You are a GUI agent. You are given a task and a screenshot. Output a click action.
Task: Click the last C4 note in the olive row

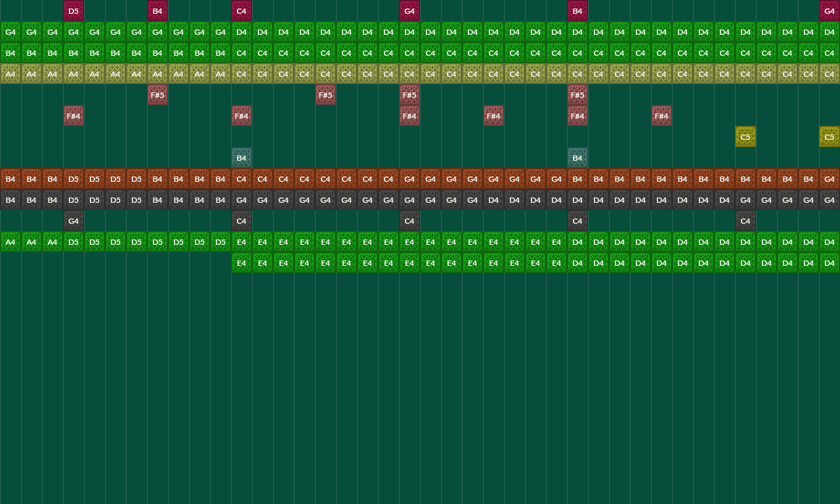(829, 73)
